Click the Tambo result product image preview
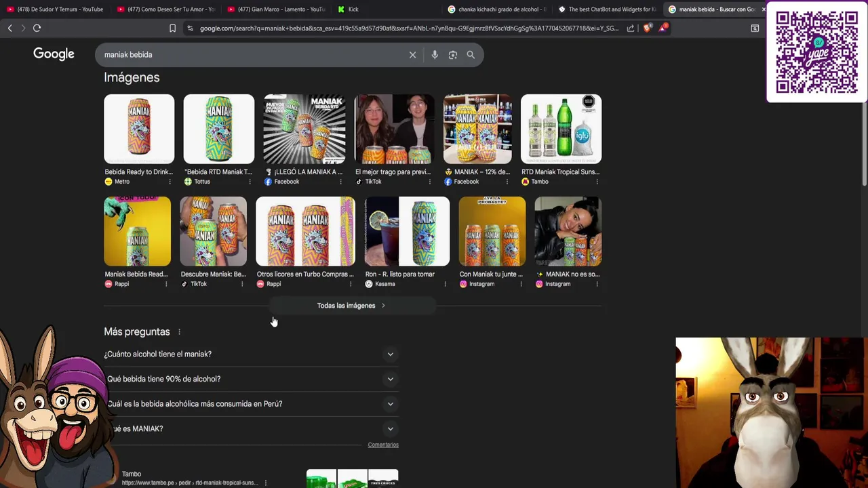The width and height of the screenshot is (868, 488). click(x=353, y=479)
